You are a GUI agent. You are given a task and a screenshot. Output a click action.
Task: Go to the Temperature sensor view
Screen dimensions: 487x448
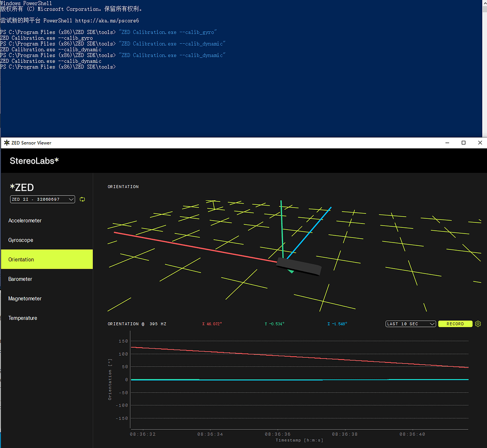22,318
